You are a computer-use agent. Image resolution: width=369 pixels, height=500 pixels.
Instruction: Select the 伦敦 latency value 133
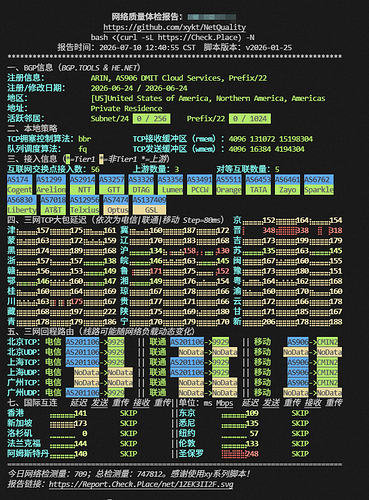tap(252, 444)
